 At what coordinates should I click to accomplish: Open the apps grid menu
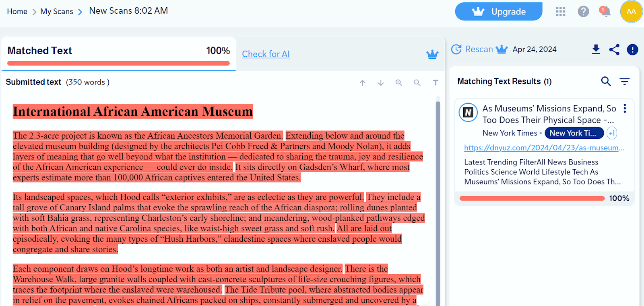pos(561,11)
